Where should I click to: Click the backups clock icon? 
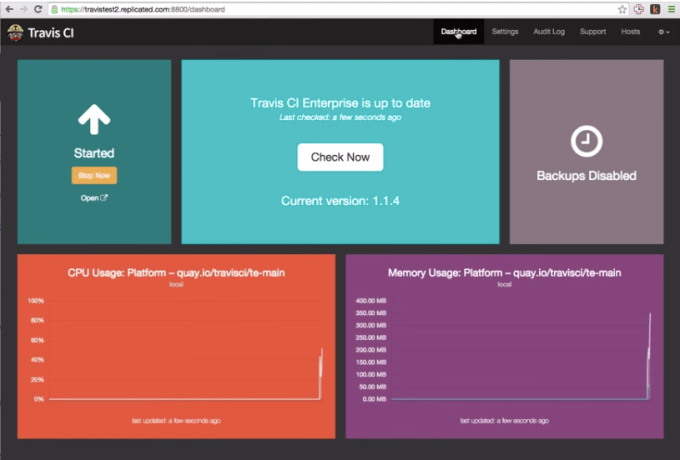point(586,141)
